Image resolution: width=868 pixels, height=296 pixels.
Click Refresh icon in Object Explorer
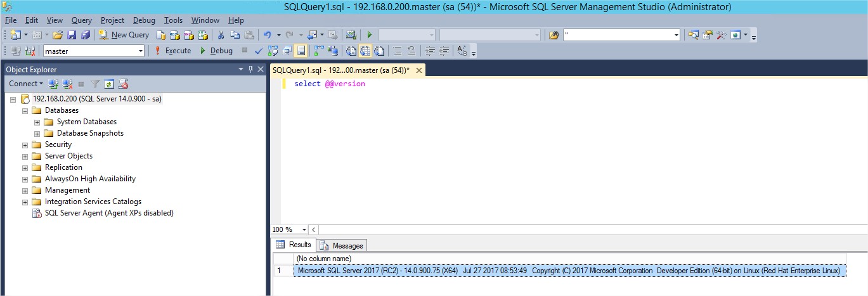[109, 84]
